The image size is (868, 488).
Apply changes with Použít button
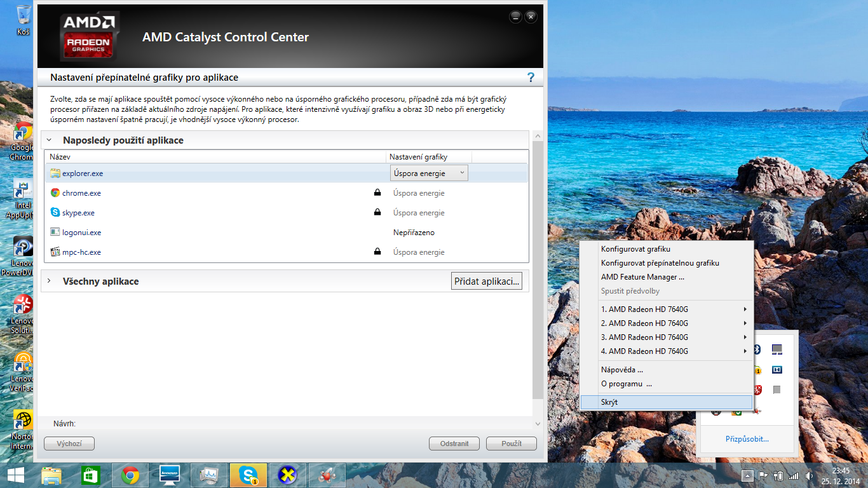pyautogui.click(x=512, y=444)
